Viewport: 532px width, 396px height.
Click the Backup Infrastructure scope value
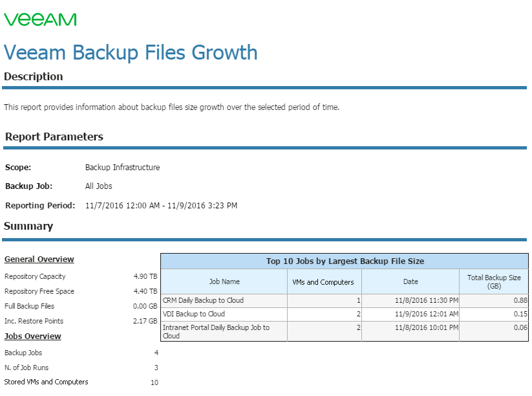tap(122, 168)
